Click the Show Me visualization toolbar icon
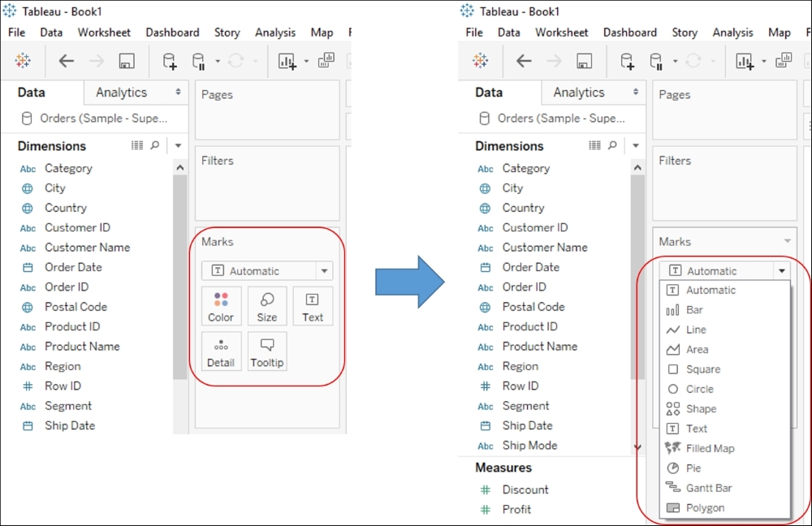 point(326,60)
